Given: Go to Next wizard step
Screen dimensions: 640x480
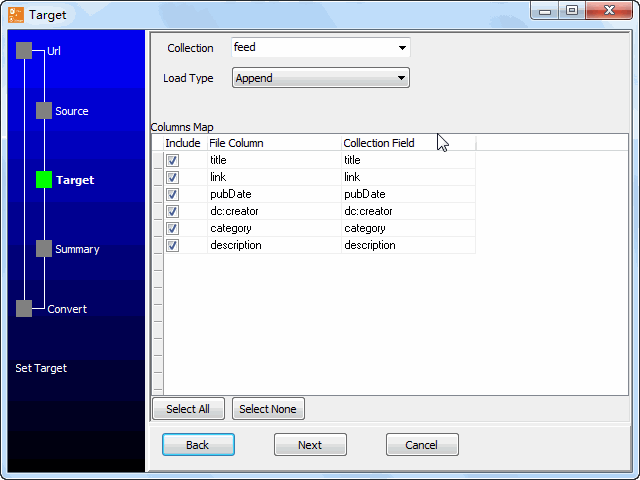Looking at the screenshot, I should pos(310,445).
